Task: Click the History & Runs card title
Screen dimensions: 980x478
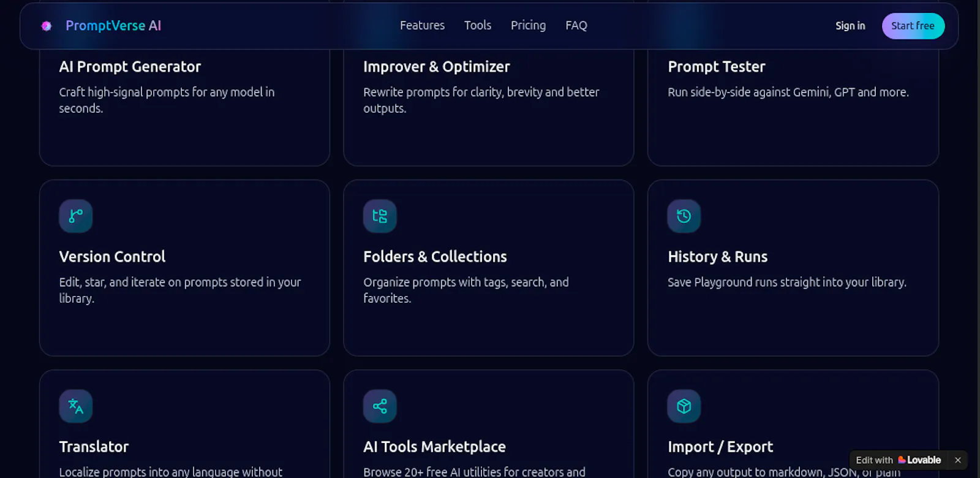Action: (x=717, y=257)
